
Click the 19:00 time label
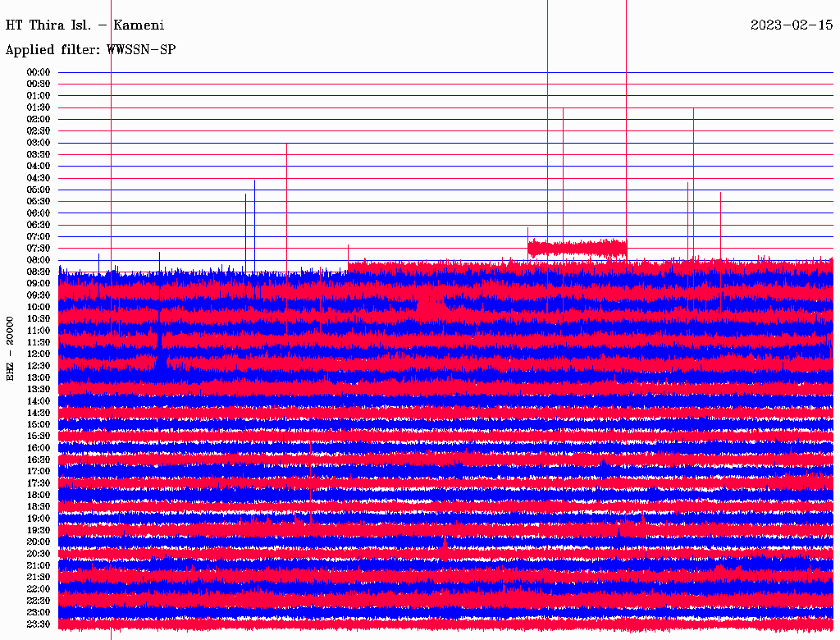[x=39, y=519]
